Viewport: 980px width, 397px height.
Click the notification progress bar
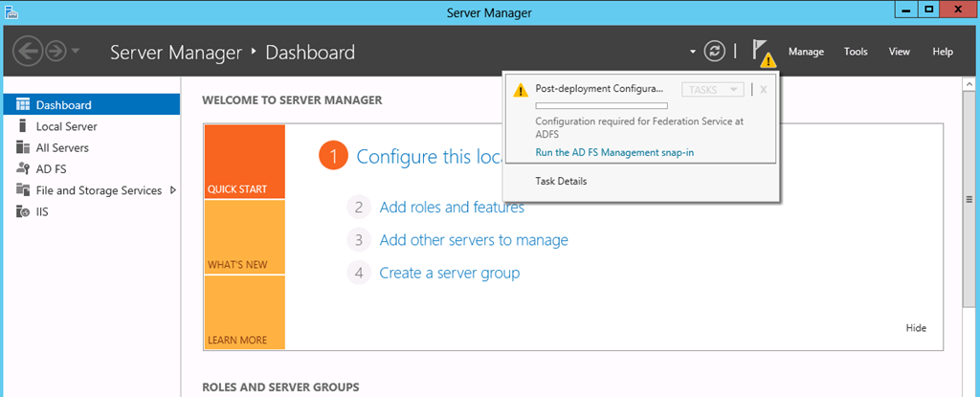coord(601,105)
